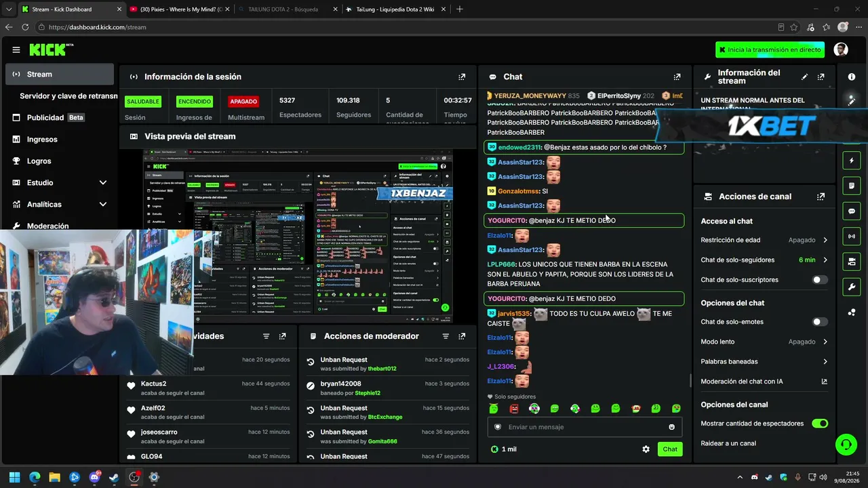The width and height of the screenshot is (868, 488).
Task: Click the camera icon in the right sidebar
Action: 852,262
